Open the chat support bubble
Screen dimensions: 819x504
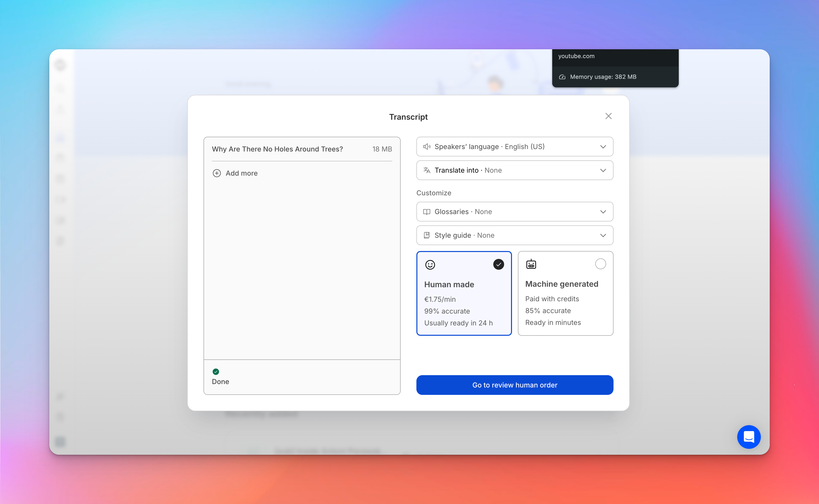click(x=749, y=437)
